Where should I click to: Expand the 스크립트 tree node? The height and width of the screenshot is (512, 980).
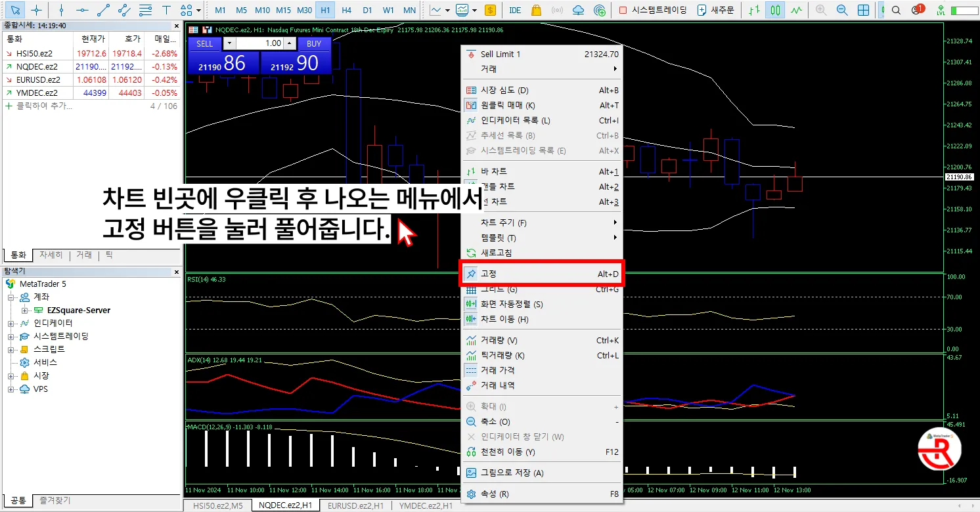coord(11,350)
